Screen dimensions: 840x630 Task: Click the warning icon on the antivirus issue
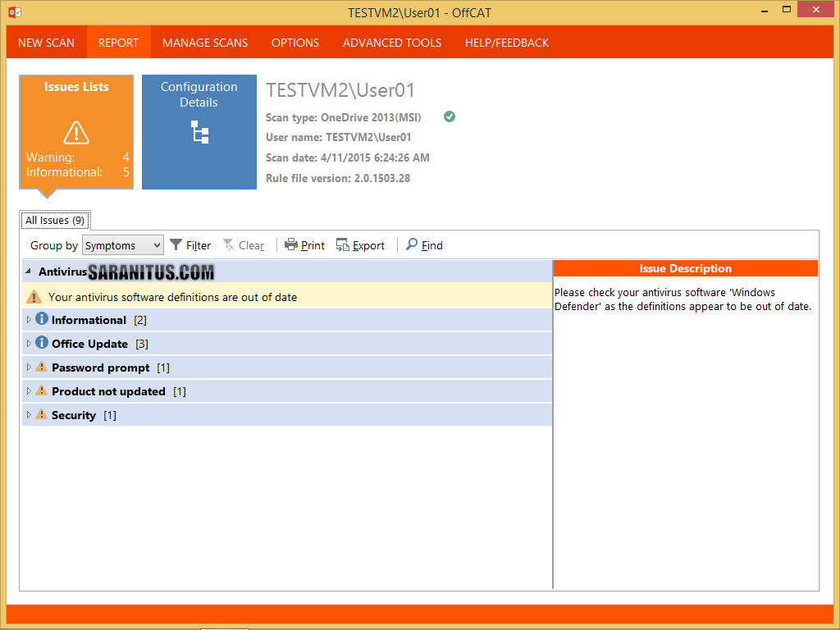pyautogui.click(x=34, y=297)
